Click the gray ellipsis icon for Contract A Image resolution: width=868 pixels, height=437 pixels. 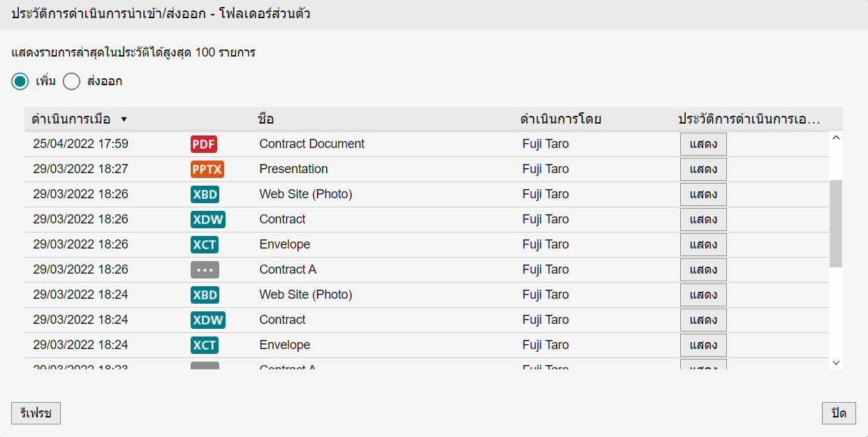pos(205,270)
